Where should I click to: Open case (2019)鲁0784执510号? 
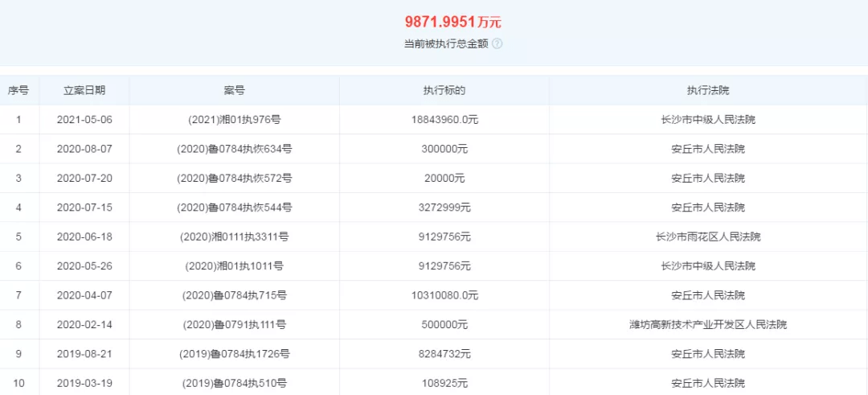(x=234, y=384)
